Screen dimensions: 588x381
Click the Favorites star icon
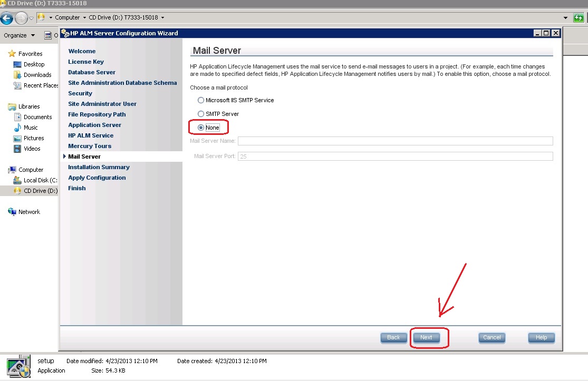[x=12, y=54]
